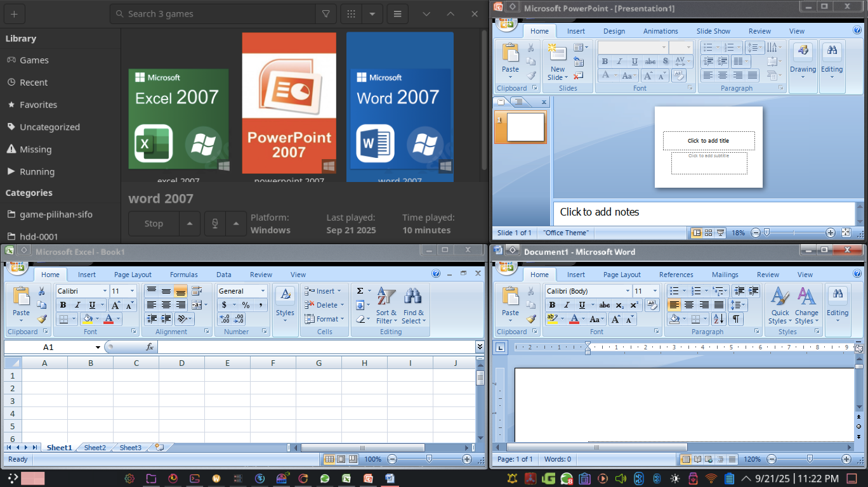Expand the Stop button's arrow in launcher
The height and width of the screenshot is (487, 868).
(x=189, y=223)
